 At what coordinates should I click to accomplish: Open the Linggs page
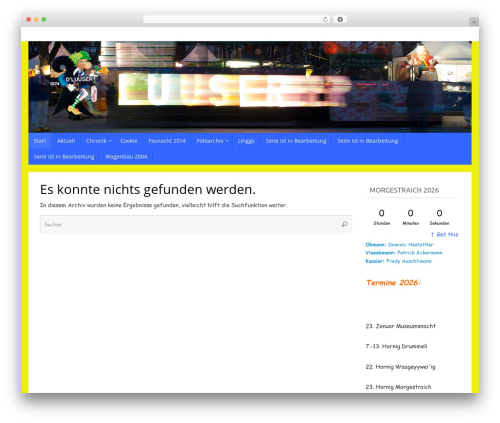(x=246, y=141)
